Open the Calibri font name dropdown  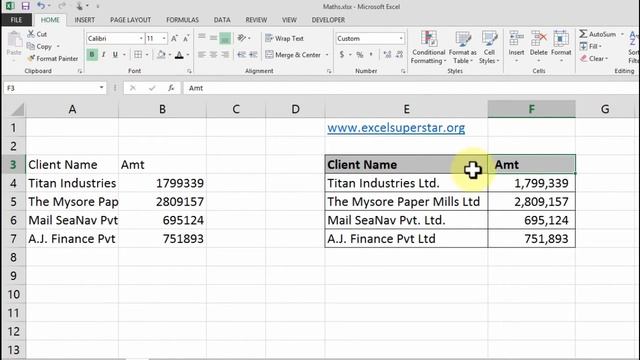click(141, 38)
